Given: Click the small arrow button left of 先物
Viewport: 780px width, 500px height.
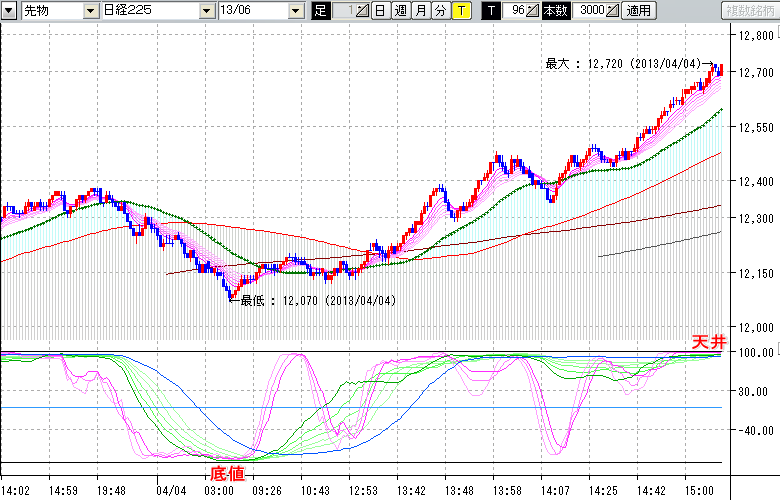Looking at the screenshot, I should pyautogui.click(x=10, y=11).
